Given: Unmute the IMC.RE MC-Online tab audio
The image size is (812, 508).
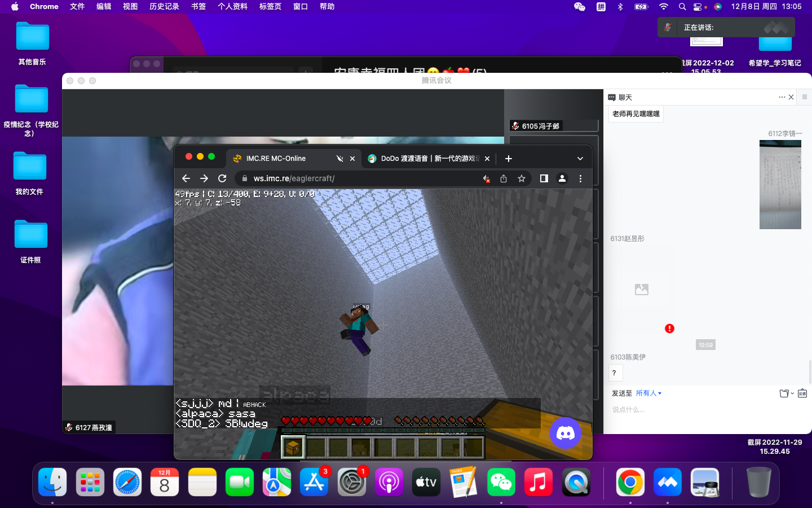Looking at the screenshot, I should click(340, 159).
